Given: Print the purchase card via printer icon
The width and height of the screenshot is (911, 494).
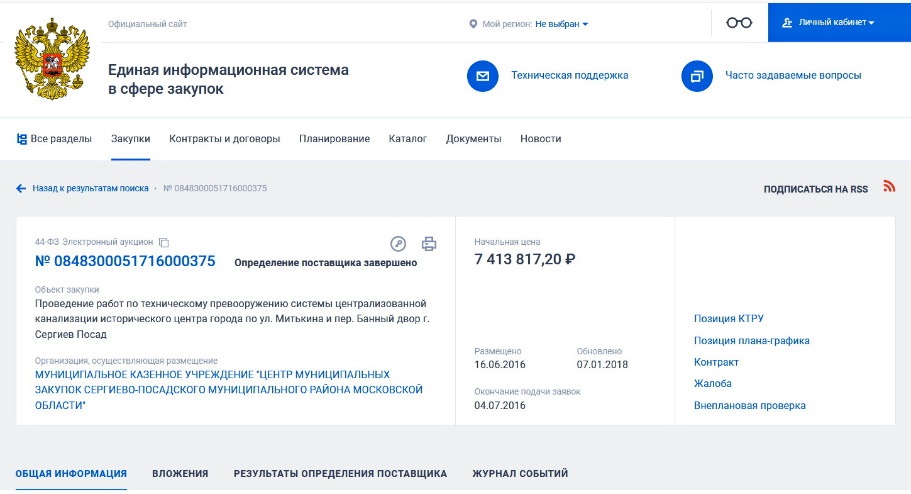Looking at the screenshot, I should click(429, 244).
